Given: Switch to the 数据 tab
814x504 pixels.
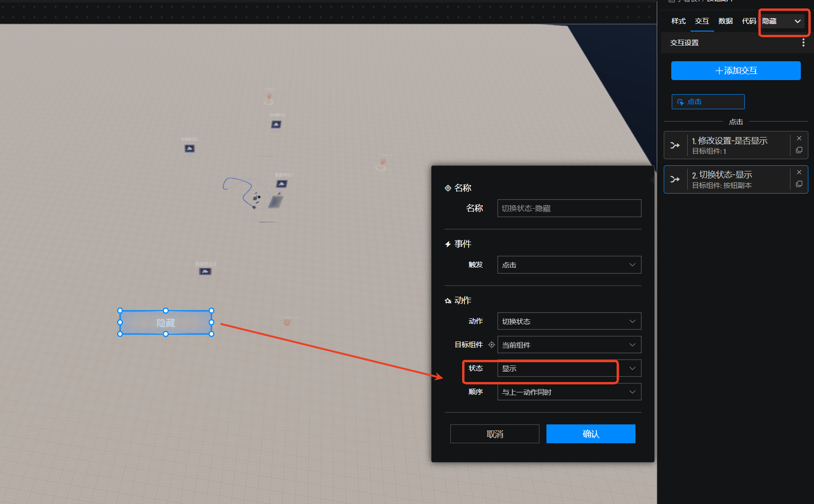Looking at the screenshot, I should pyautogui.click(x=725, y=21).
